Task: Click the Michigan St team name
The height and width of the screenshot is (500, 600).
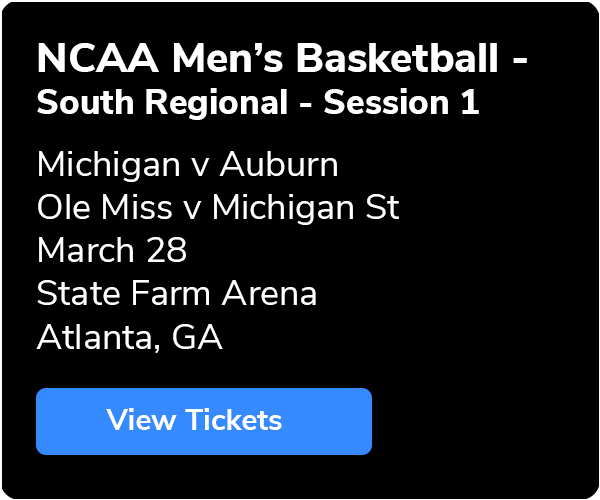Action: (x=306, y=207)
